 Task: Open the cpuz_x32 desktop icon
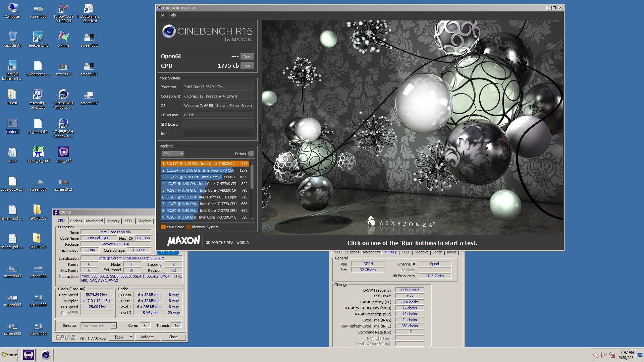click(63, 155)
